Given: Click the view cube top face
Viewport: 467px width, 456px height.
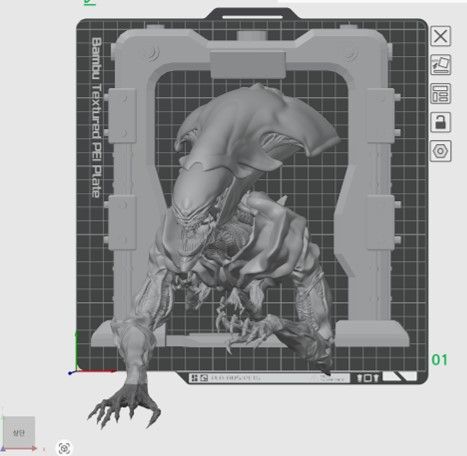Looking at the screenshot, I should [19, 432].
